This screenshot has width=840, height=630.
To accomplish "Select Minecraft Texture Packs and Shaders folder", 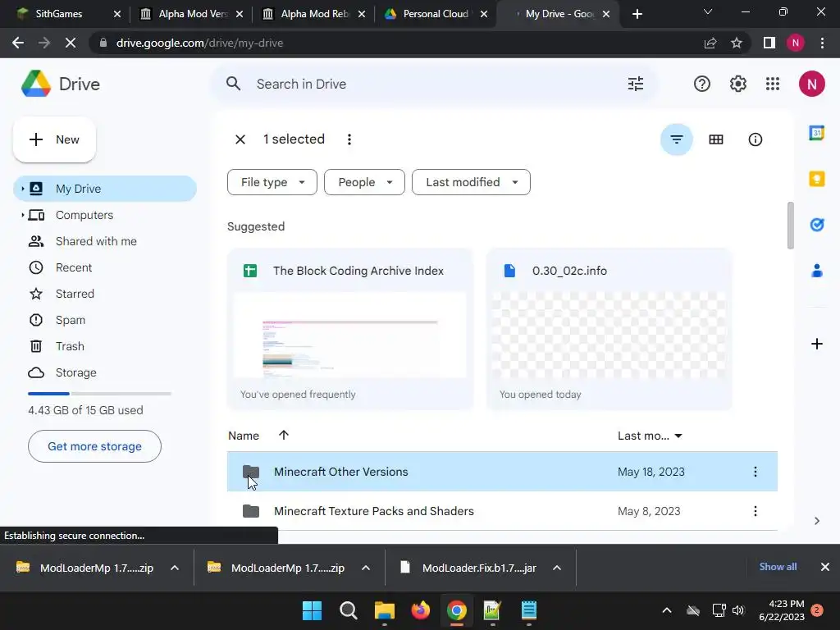I will point(502,511).
